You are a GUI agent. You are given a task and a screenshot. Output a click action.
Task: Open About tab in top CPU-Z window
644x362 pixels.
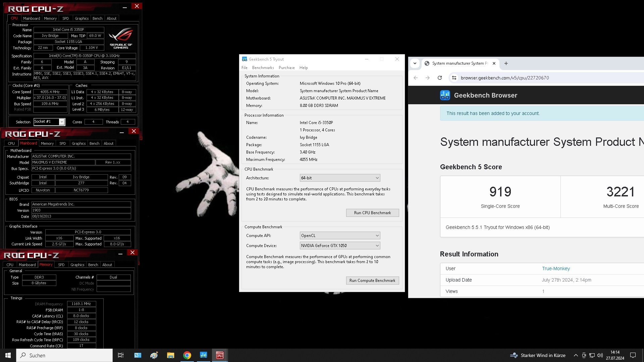112,18
